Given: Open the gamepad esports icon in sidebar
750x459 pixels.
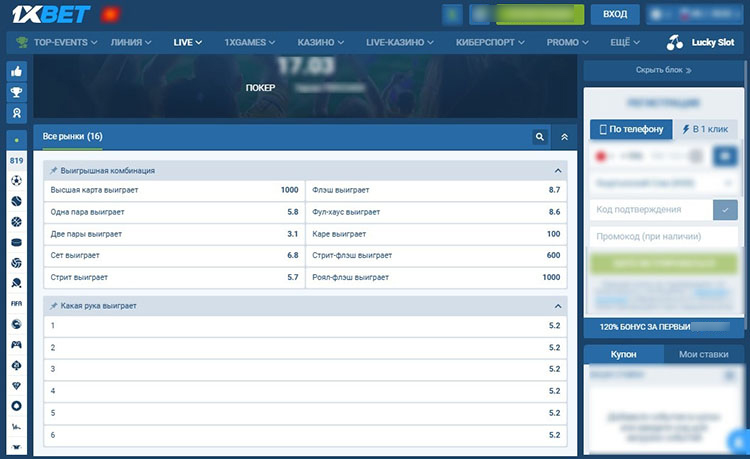Looking at the screenshot, I should 16,345.
